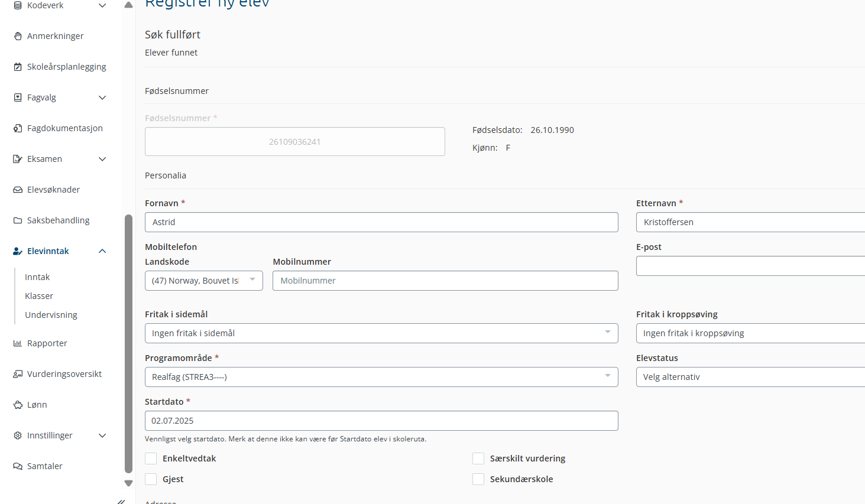Click the Etternavn field containing Kristoffersen

click(x=750, y=222)
